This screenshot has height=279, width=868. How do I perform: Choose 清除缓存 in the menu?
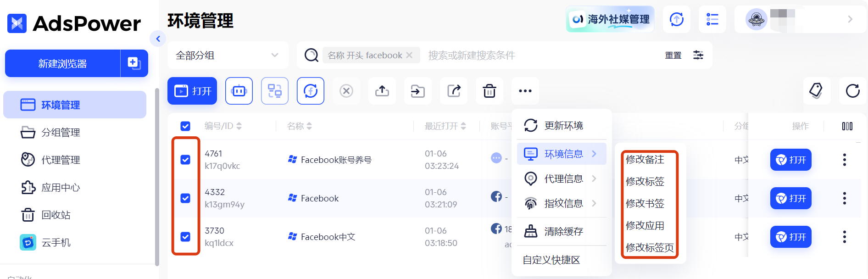coord(563,232)
